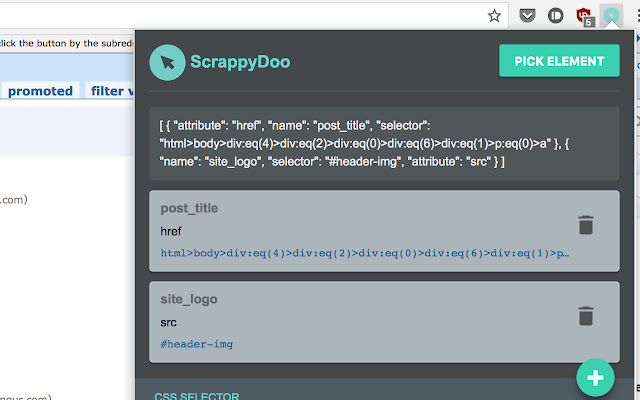Open the filter tab on Reddit page

click(110, 91)
